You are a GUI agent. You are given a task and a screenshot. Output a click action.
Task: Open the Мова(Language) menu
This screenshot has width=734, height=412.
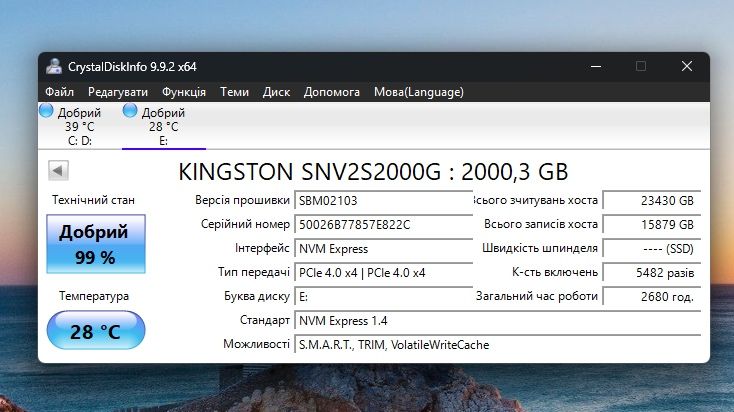(x=419, y=92)
